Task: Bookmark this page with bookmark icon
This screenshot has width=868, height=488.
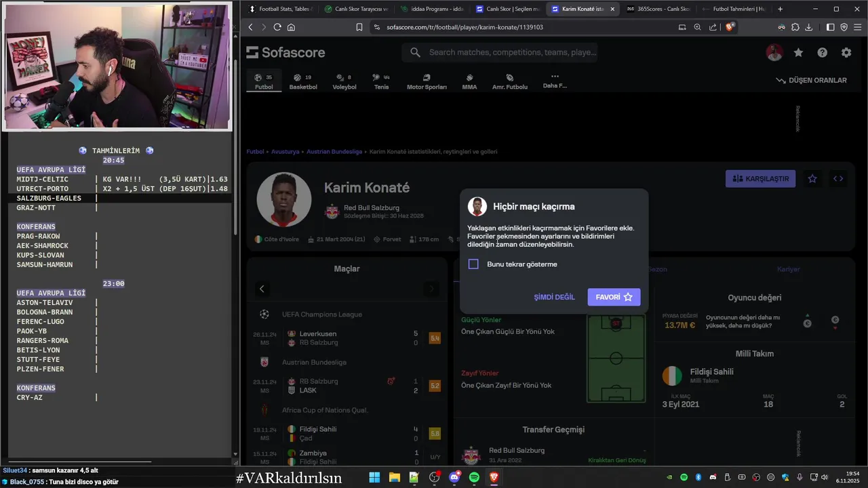Action: click(359, 27)
